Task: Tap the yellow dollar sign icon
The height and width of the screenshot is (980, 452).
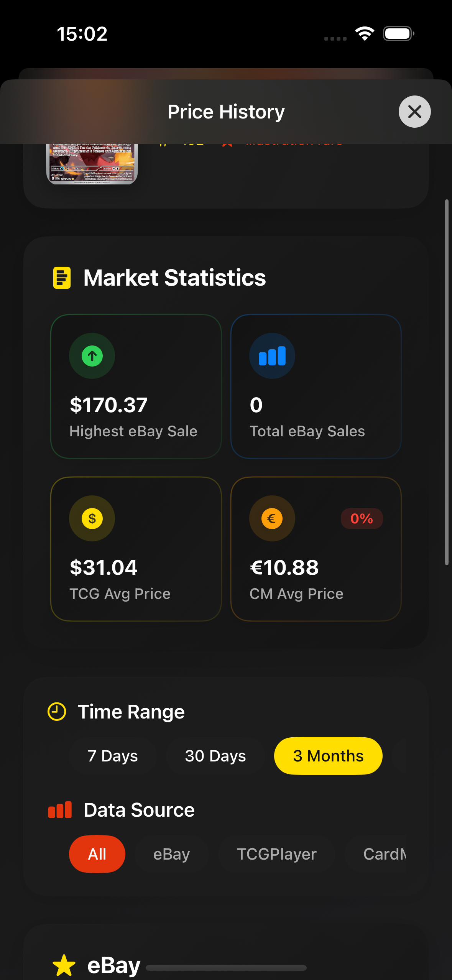Action: point(92,518)
